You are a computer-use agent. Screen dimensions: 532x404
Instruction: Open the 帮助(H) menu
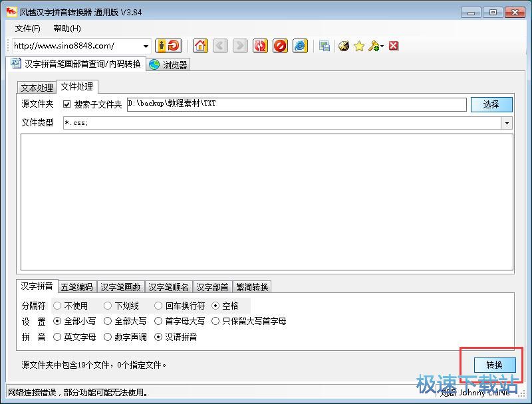pyautogui.click(x=67, y=29)
